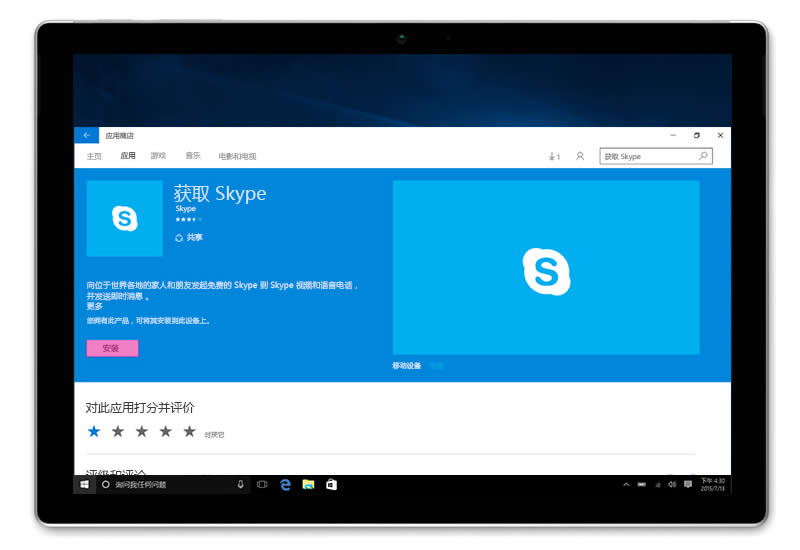Open the user account icon
The image size is (800, 550).
[580, 156]
